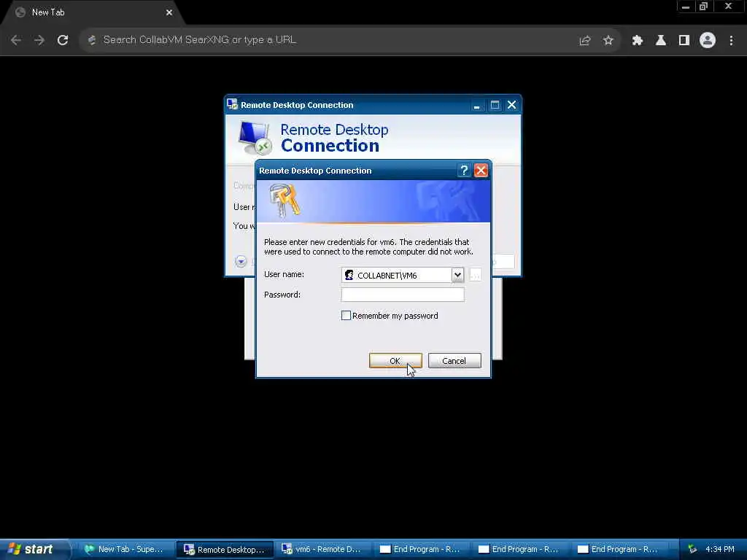This screenshot has height=560, width=747.
Task: Open browser Extensions puzzle icon
Action: (x=638, y=41)
